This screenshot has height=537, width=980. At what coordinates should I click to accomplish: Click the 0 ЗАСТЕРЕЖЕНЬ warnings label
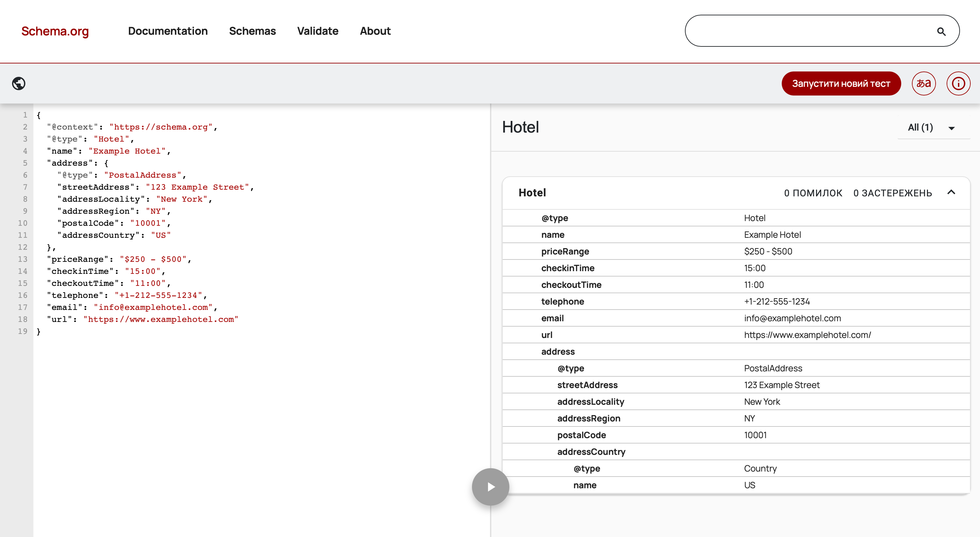(x=893, y=193)
